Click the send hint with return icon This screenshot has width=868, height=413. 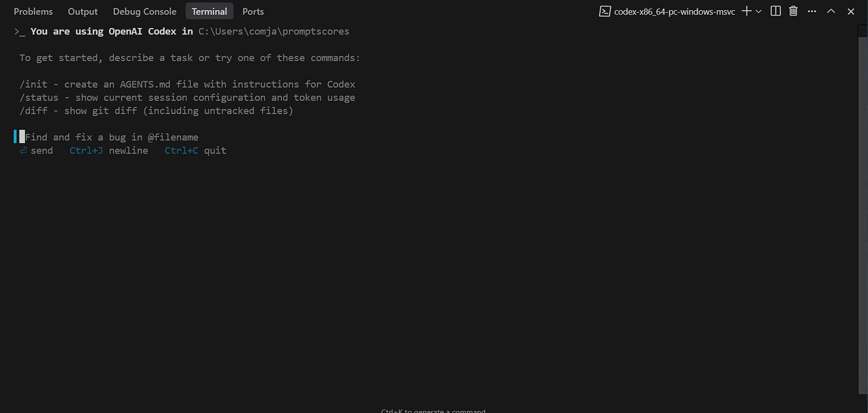pos(36,150)
